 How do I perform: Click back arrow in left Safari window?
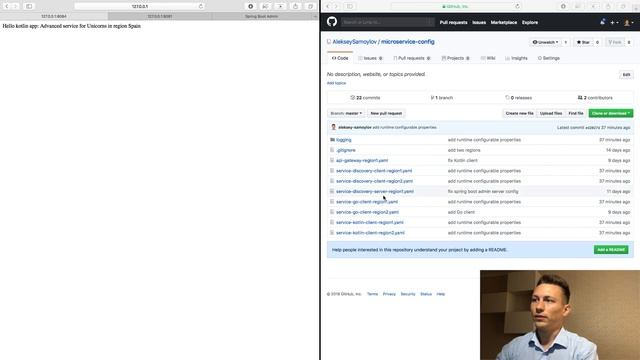coord(7,6)
